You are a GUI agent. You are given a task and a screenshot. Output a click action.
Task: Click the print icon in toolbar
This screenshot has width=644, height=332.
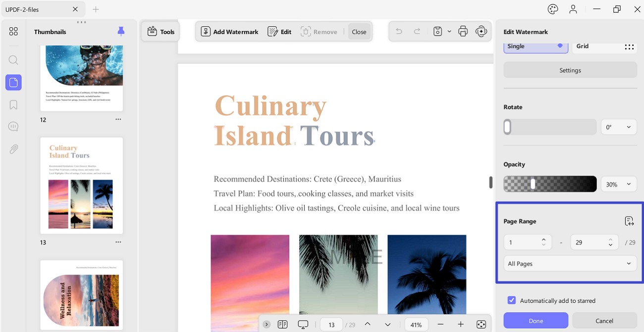point(463,32)
